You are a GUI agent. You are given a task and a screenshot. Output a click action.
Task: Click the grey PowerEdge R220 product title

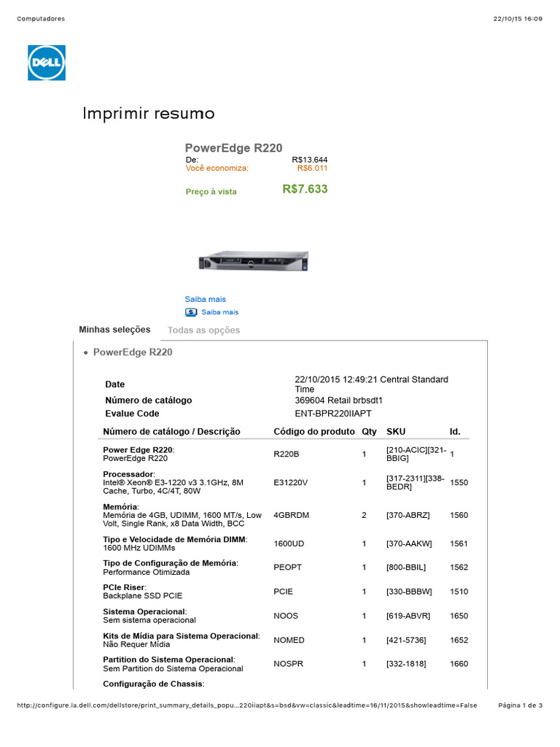[x=233, y=148]
